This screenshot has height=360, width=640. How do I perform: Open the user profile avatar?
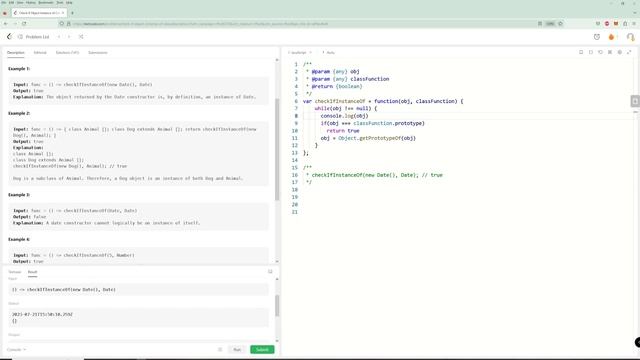630,37
